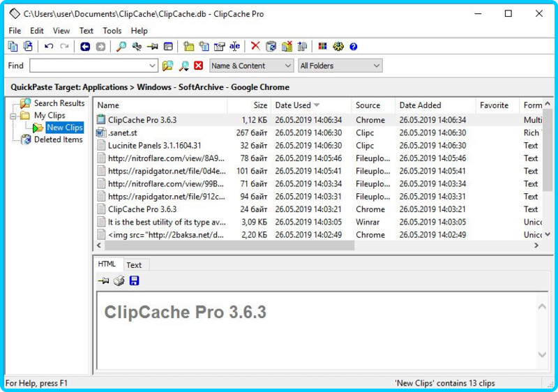Open the Help menu

[139, 31]
